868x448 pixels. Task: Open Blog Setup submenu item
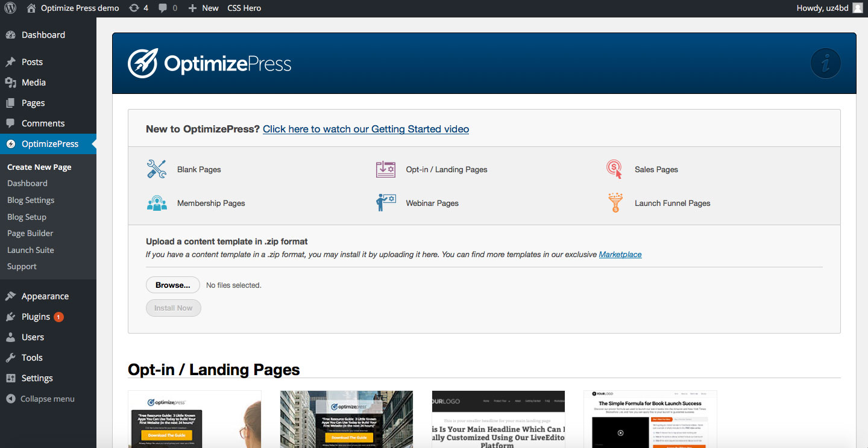coord(27,217)
